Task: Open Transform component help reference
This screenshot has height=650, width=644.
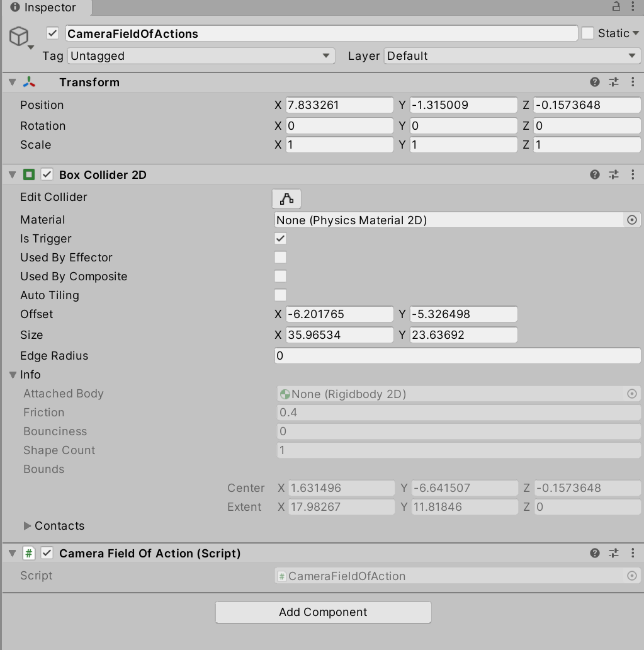Action: tap(595, 82)
